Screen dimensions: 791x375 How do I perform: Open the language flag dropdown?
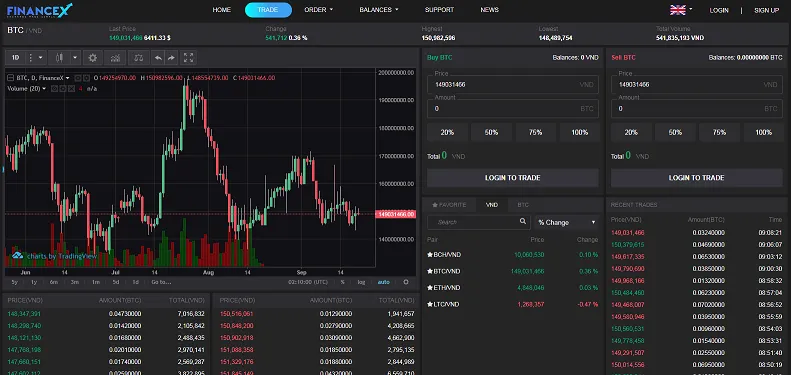[x=681, y=10]
